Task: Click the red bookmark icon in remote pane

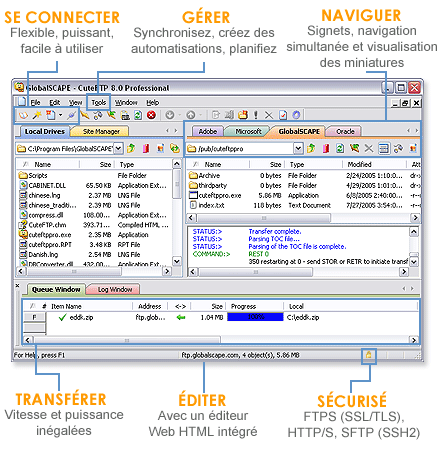Action: 326,148
